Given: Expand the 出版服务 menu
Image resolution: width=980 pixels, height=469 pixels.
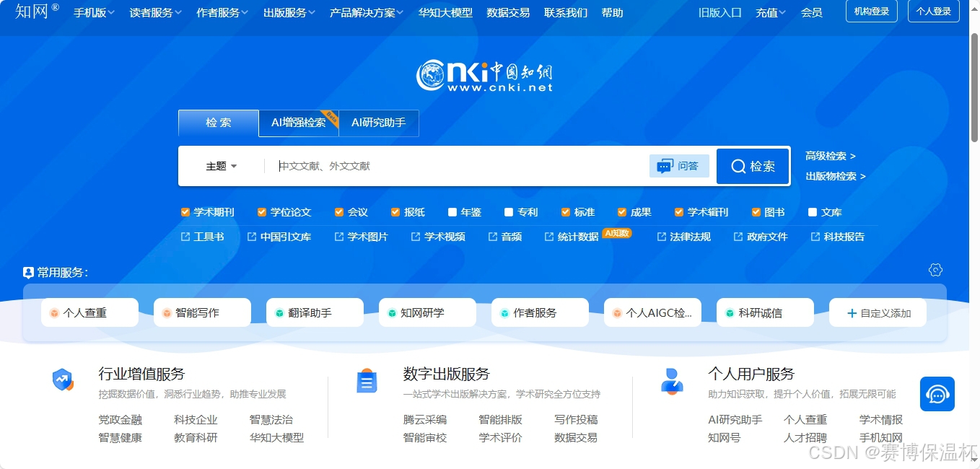Looking at the screenshot, I should click(289, 13).
